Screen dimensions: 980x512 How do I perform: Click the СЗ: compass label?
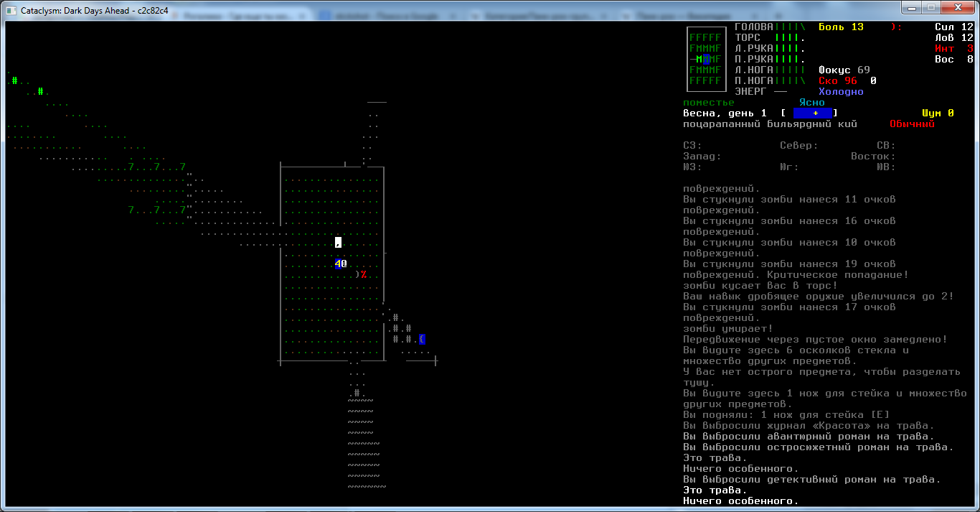click(692, 145)
